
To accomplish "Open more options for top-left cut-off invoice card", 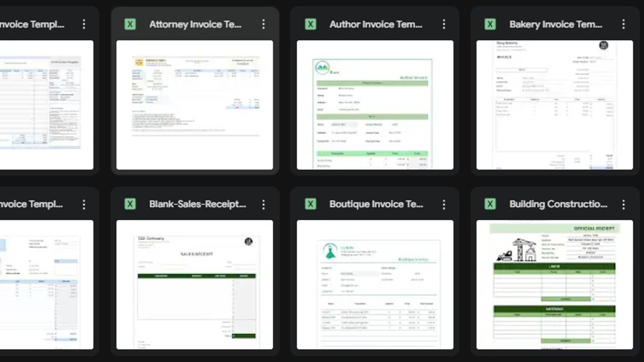I will pyautogui.click(x=84, y=24).
